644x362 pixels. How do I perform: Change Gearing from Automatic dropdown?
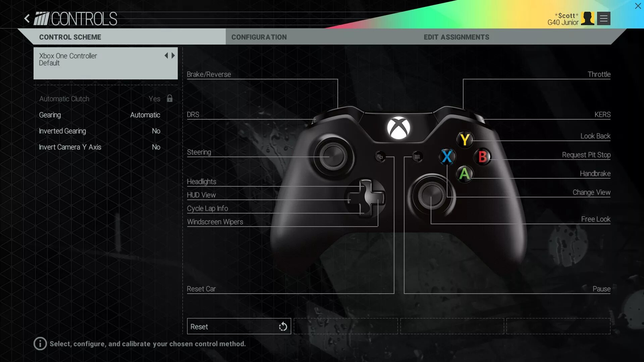(145, 115)
